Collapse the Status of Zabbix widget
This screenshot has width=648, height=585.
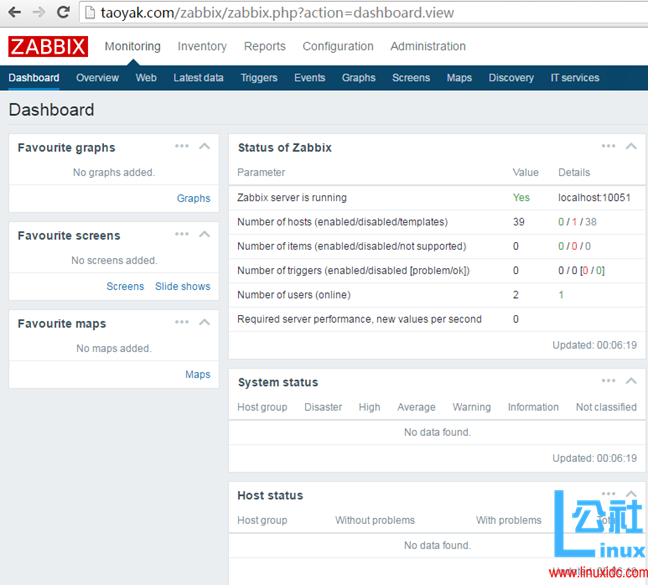[631, 146]
